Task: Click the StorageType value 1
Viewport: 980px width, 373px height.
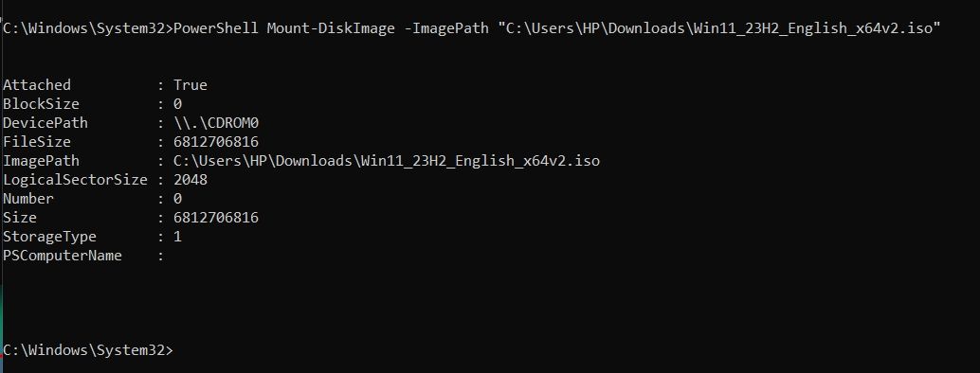Action: 178,237
